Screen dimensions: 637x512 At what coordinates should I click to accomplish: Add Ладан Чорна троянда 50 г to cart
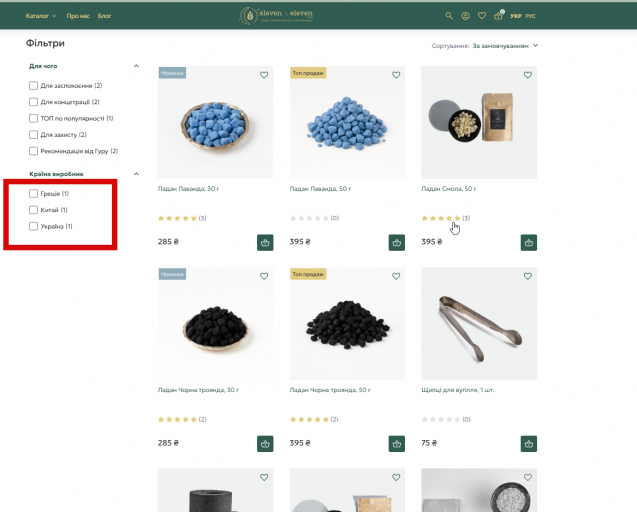tap(397, 444)
